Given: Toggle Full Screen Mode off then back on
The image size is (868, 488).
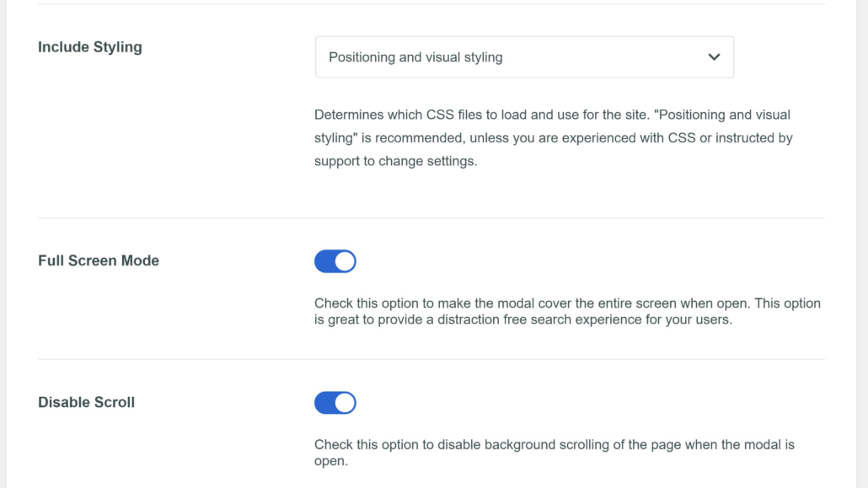Looking at the screenshot, I should coord(335,261).
